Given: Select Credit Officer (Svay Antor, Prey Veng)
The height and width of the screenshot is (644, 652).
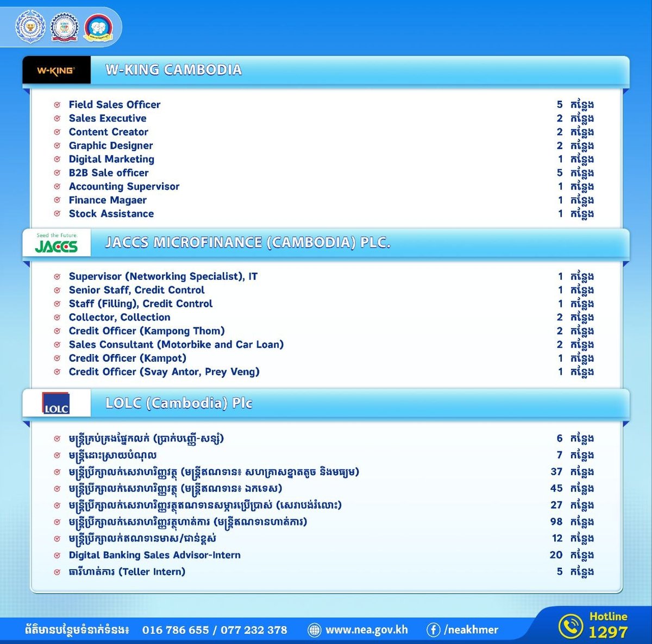Looking at the screenshot, I should tap(164, 372).
